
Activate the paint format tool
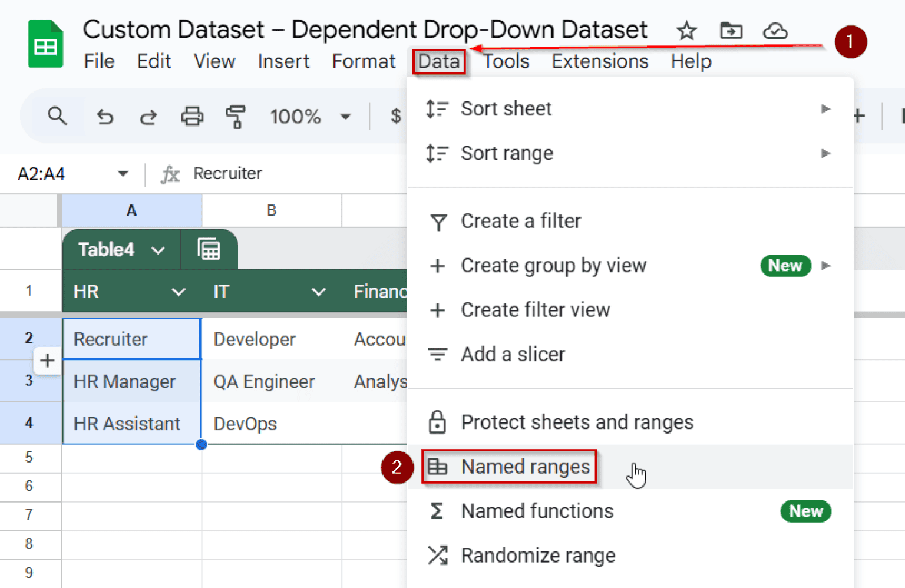pos(235,116)
